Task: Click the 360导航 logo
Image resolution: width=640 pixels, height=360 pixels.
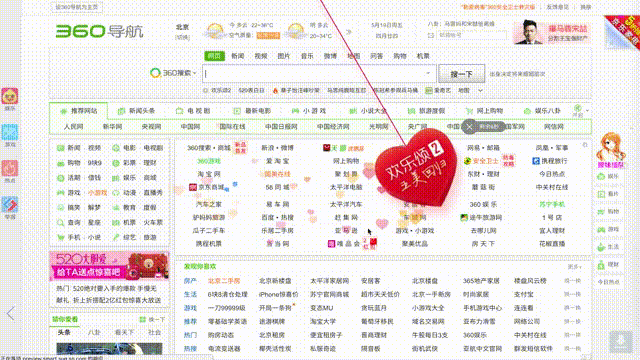Action: tap(99, 31)
